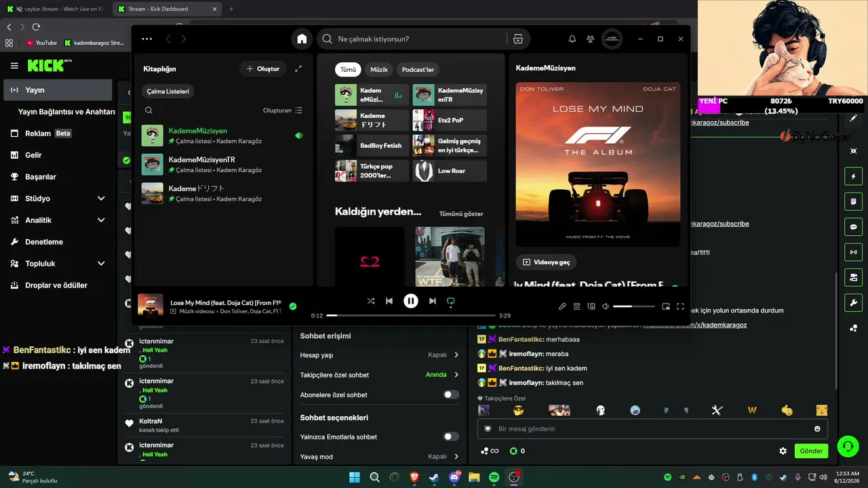Open Reklam in Kick sidebar

click(58, 134)
